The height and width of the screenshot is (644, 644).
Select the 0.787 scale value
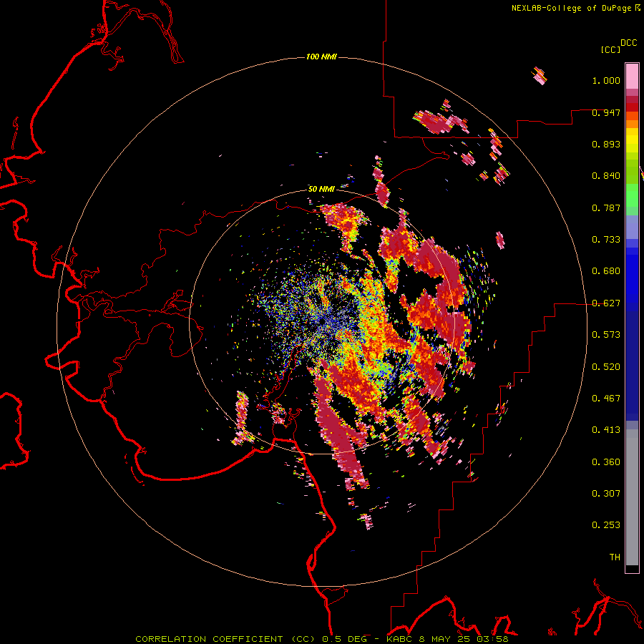click(x=606, y=208)
